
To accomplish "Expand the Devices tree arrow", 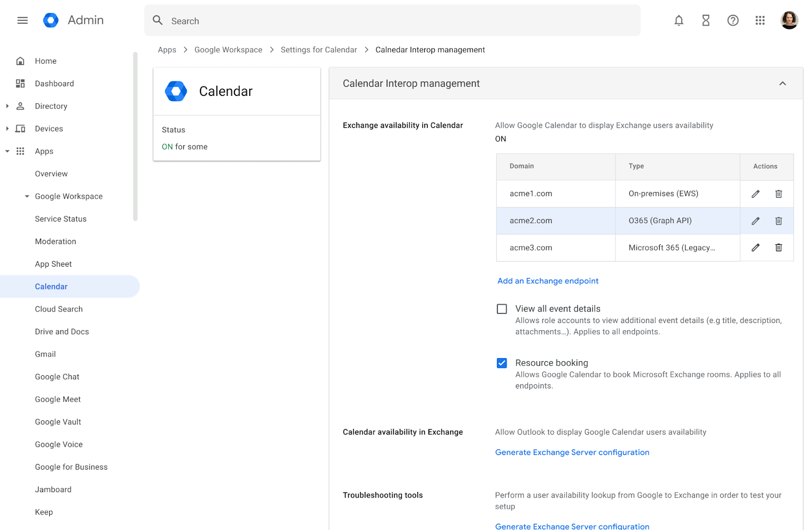I will pos(7,128).
